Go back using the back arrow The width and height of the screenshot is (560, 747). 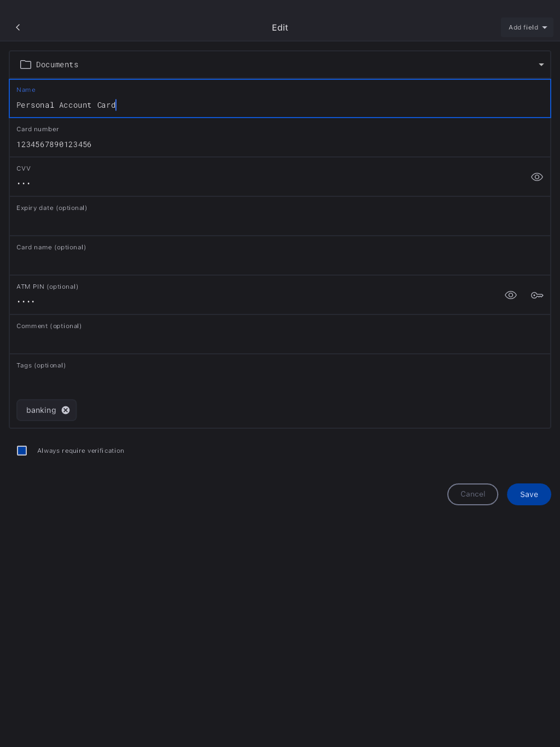point(18,27)
